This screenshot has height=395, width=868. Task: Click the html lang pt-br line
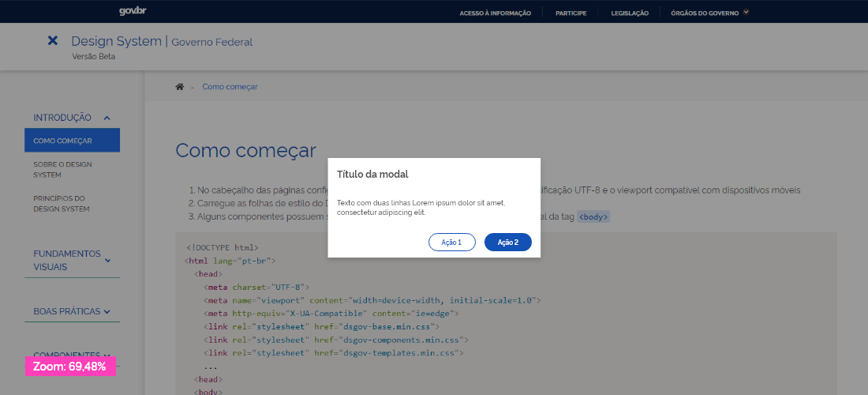(230, 261)
